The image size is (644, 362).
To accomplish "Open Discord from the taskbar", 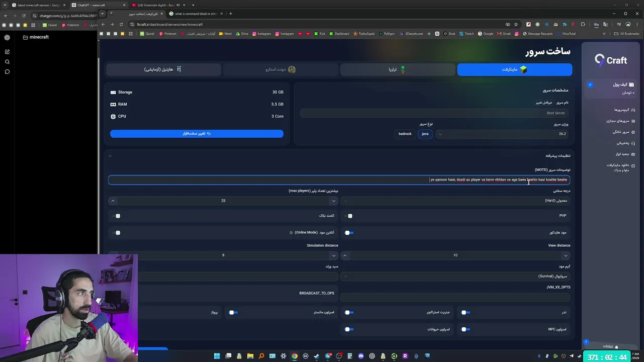I will coord(361,356).
